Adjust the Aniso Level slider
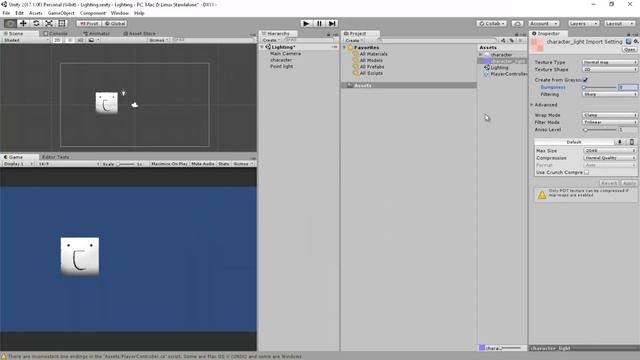640x360 pixels. [599, 130]
